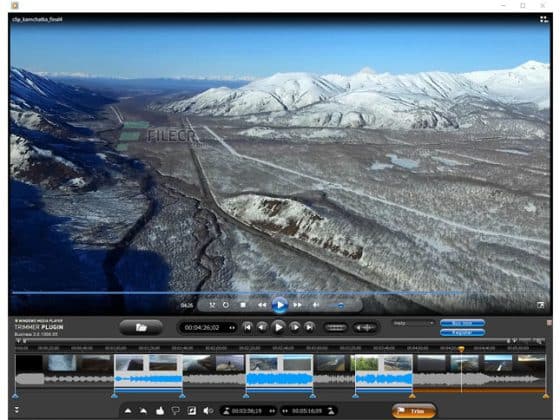The width and height of the screenshot is (560, 420).
Task: Click the Media Player previous/rewind button
Action: pyautogui.click(x=262, y=305)
